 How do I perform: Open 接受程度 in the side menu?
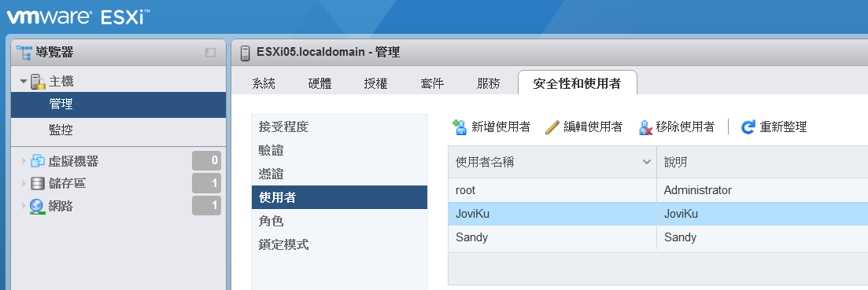click(339, 127)
